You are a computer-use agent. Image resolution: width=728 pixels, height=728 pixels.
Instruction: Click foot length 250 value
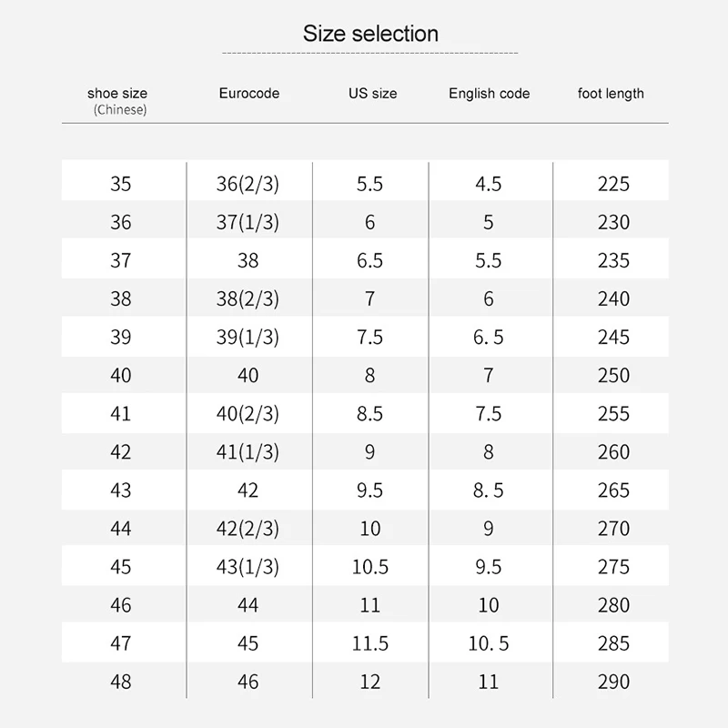tap(613, 376)
